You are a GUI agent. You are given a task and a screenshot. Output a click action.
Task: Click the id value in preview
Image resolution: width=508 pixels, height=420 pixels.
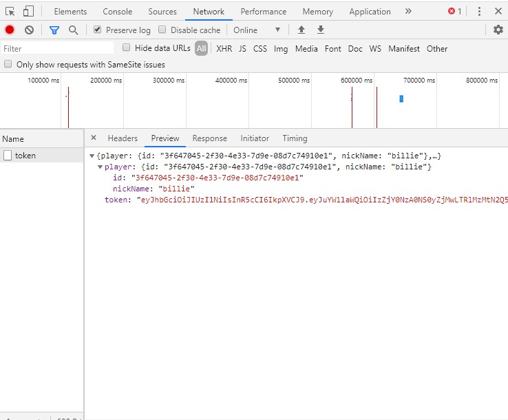click(217, 178)
